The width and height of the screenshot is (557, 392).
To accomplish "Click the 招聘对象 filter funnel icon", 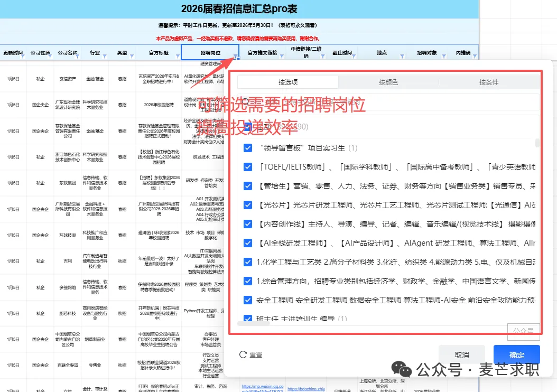I will (x=444, y=57).
